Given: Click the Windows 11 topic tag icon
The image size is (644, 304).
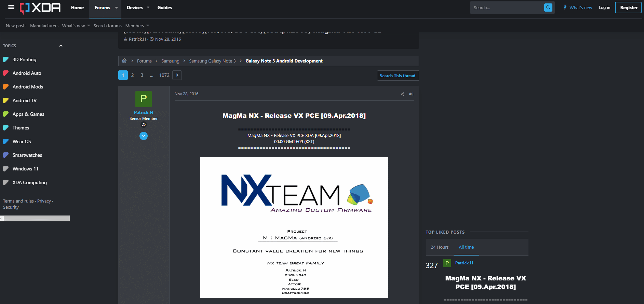Looking at the screenshot, I should 6,169.
